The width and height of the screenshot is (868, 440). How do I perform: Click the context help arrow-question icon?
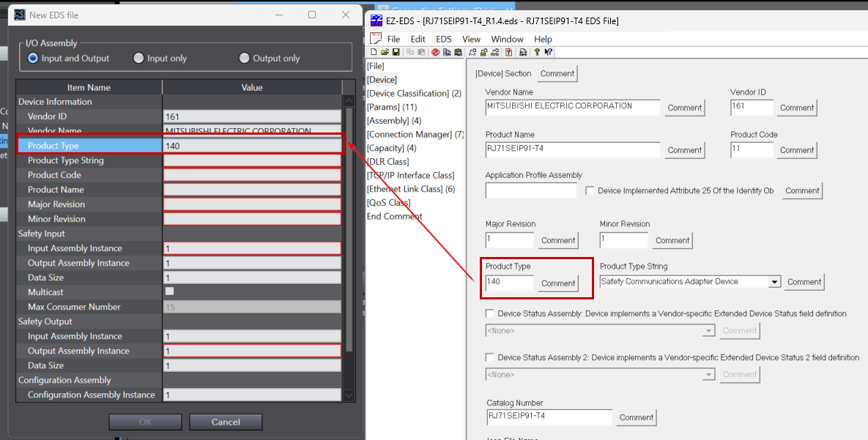coord(548,52)
